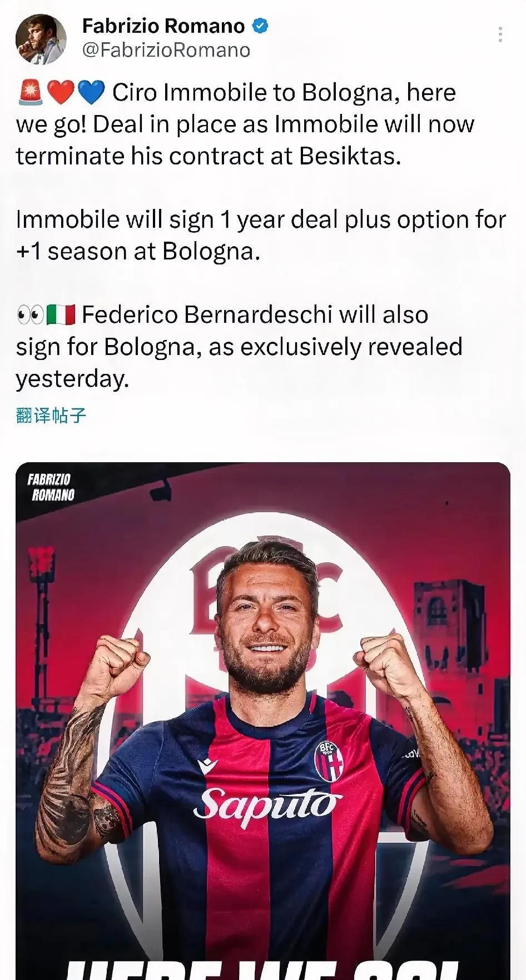Tap the red siren emoji

(31, 92)
